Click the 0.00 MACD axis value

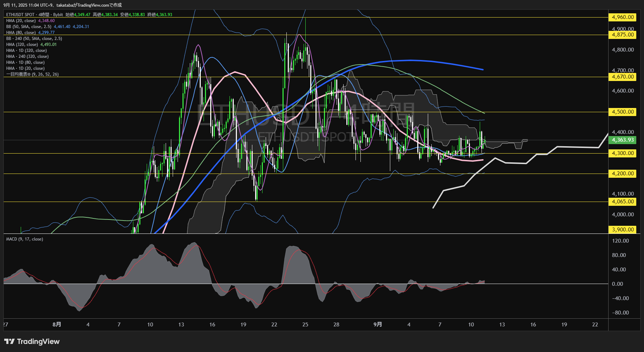tap(618, 284)
